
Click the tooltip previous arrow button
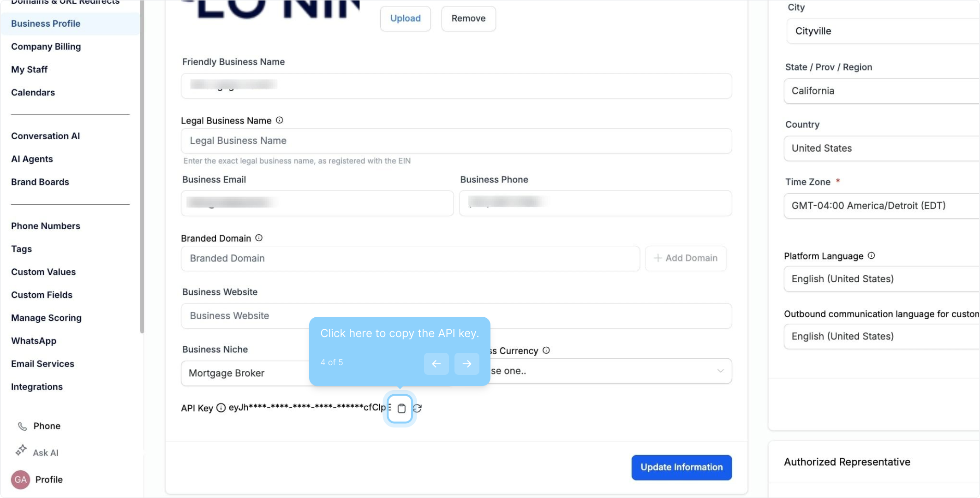(436, 364)
